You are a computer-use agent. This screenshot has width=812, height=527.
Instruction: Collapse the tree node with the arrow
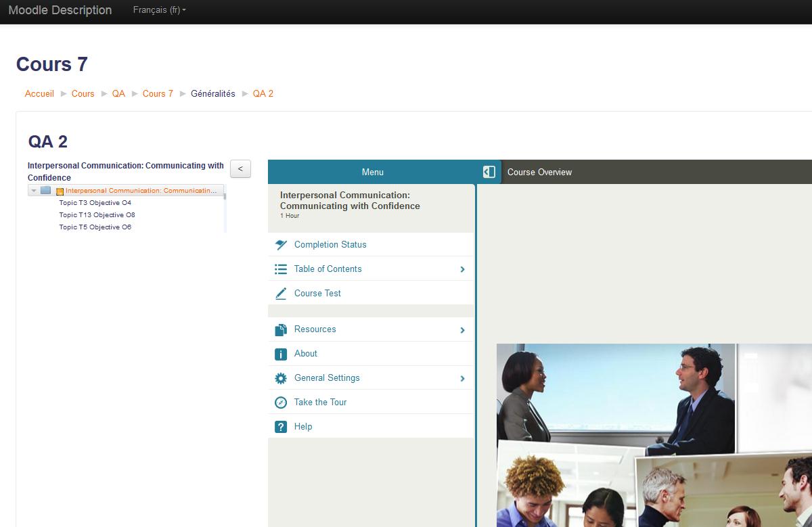tap(34, 191)
